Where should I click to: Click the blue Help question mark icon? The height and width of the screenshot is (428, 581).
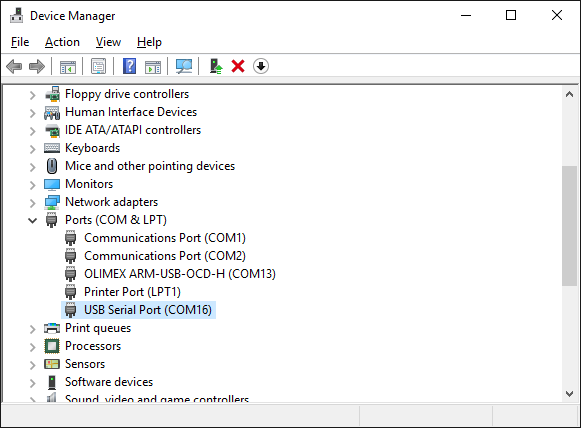[129, 67]
